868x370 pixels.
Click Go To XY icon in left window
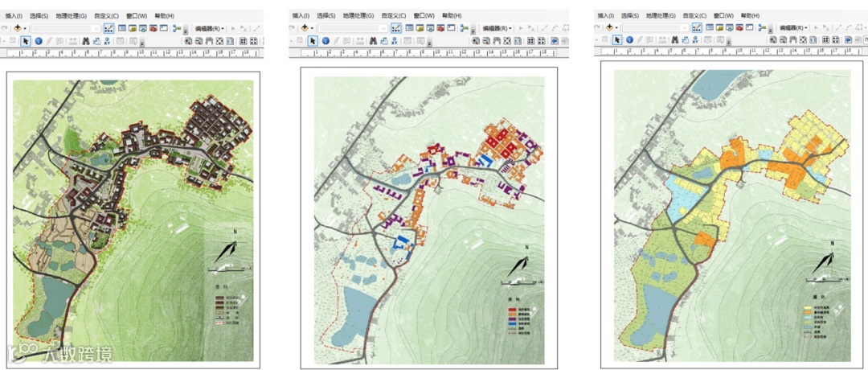[x=107, y=41]
